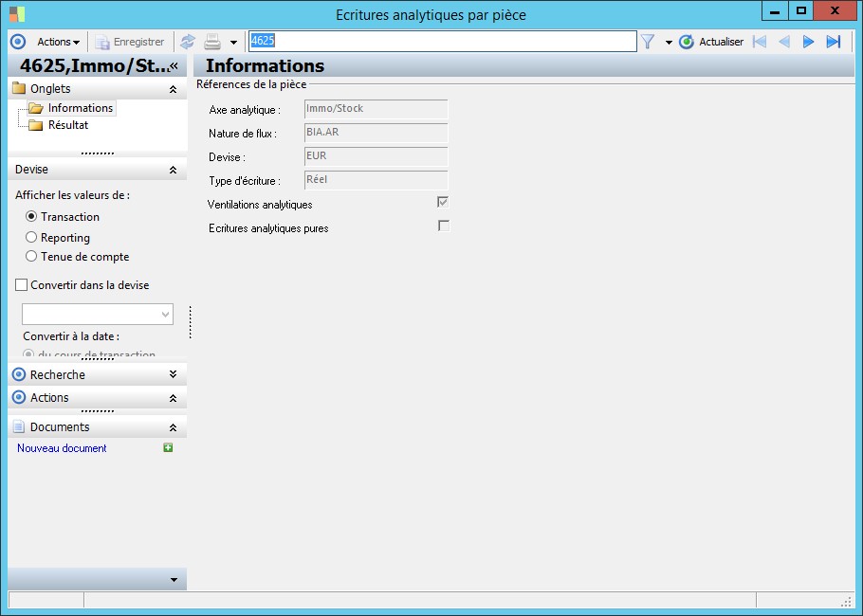Enable Convertir dans la devise checkbox
The height and width of the screenshot is (616, 863).
22,285
